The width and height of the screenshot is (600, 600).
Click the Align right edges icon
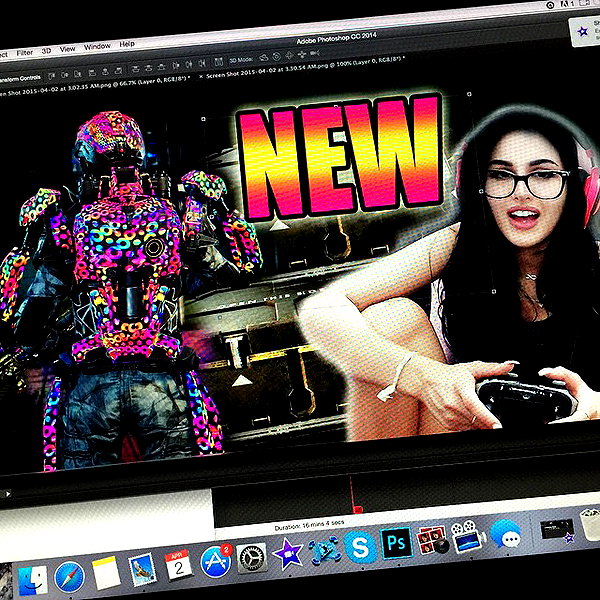pyautogui.click(x=119, y=71)
